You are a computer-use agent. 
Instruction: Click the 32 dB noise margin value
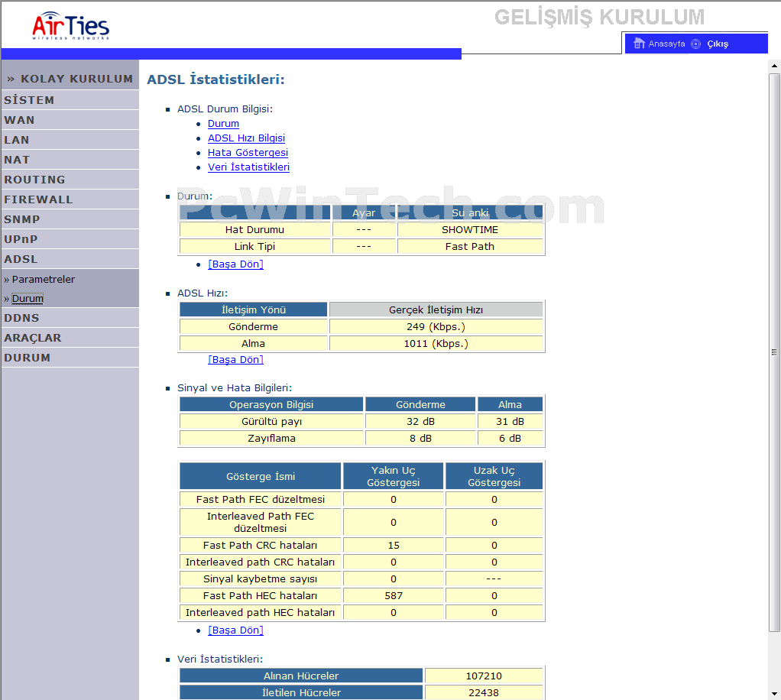coord(420,422)
